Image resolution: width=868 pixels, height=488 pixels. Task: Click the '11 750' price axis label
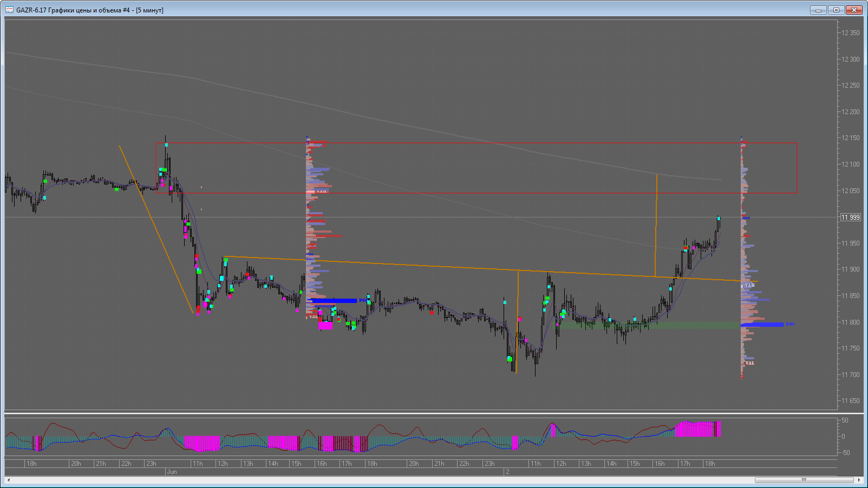coord(850,348)
